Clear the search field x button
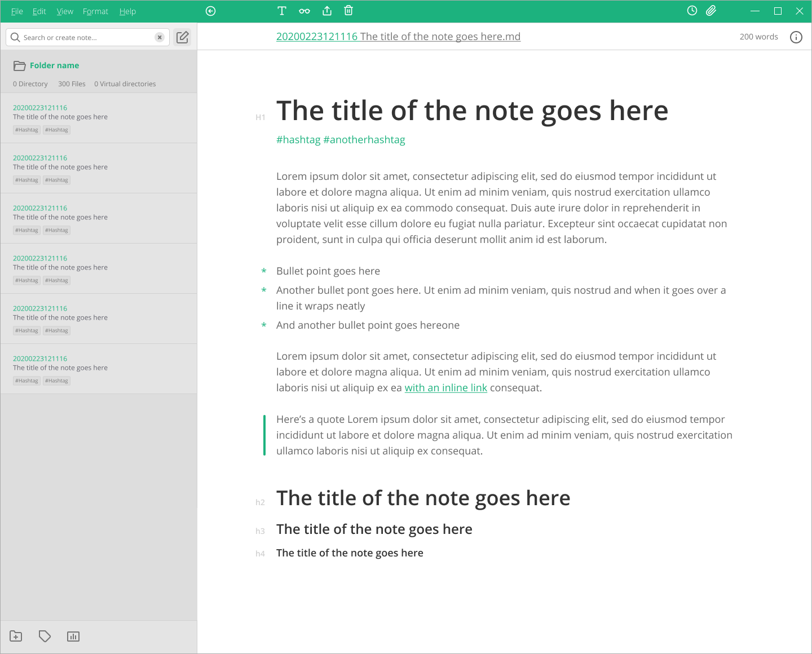Image resolution: width=812 pixels, height=654 pixels. (x=160, y=37)
